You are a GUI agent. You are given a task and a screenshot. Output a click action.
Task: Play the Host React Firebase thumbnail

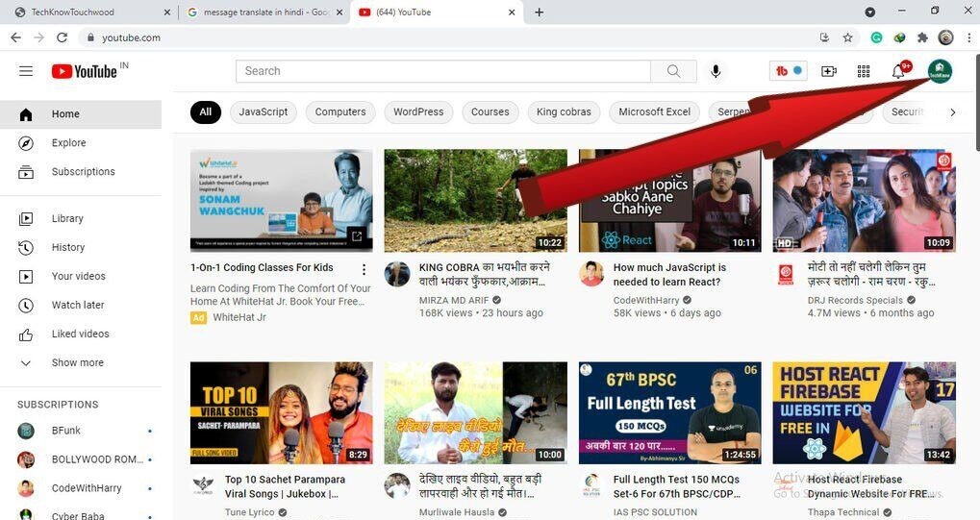(865, 412)
